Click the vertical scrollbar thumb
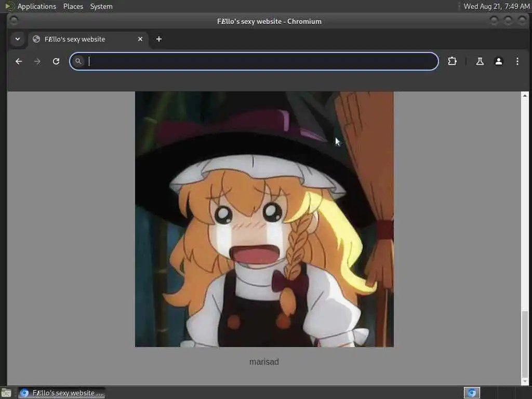Image resolution: width=532 pixels, height=399 pixels. coord(525,344)
